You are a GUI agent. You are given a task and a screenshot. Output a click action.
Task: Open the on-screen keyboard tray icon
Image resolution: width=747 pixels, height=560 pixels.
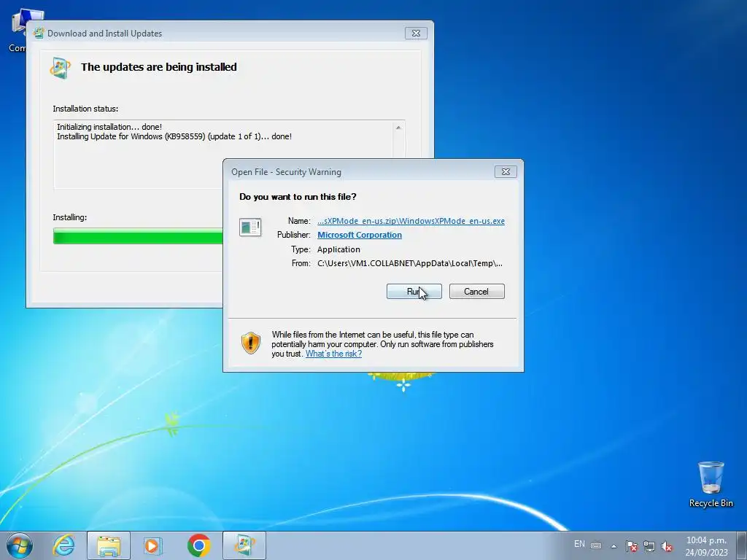tap(596, 545)
